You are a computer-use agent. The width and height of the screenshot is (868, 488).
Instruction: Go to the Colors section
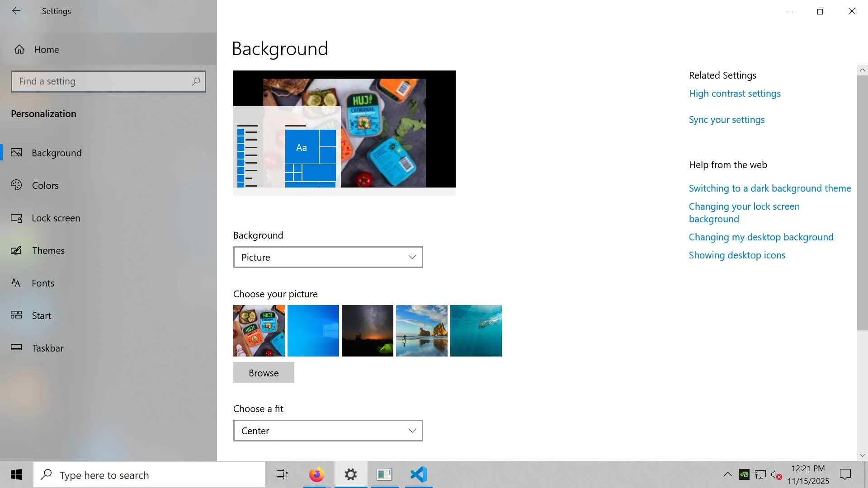[45, 185]
